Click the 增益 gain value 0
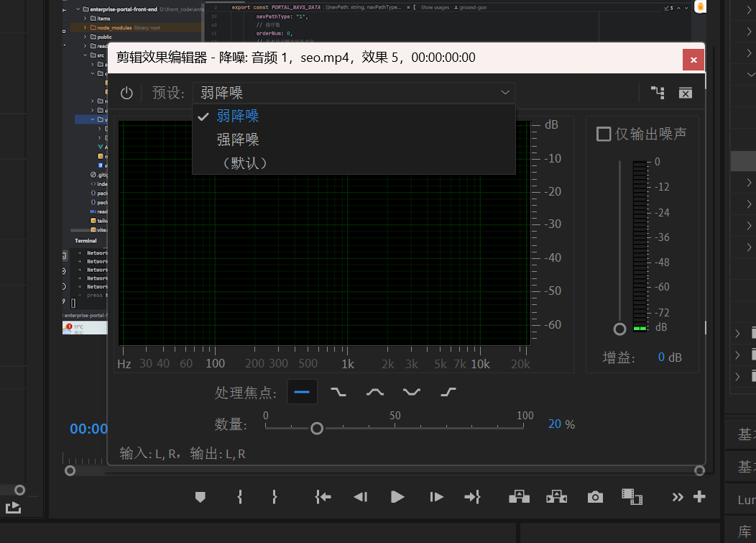The width and height of the screenshot is (756, 543). (661, 357)
